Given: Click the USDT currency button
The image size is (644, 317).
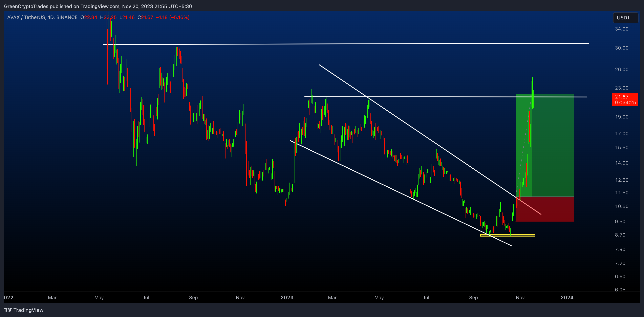Looking at the screenshot, I should (625, 18).
